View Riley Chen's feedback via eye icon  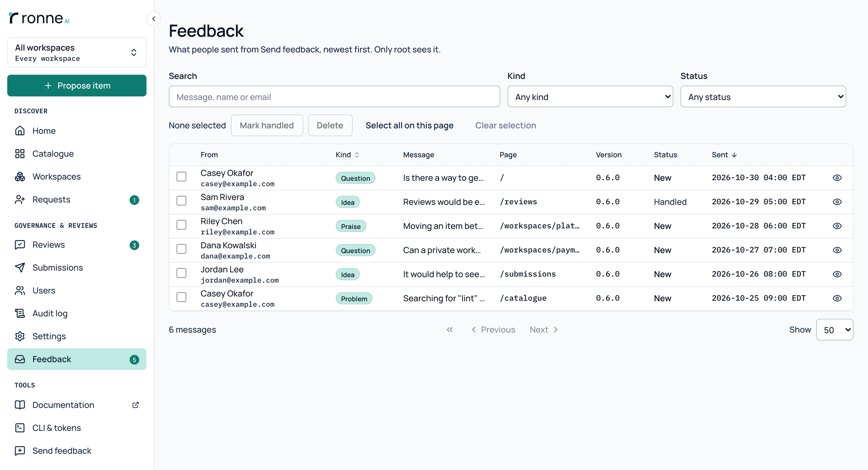837,226
